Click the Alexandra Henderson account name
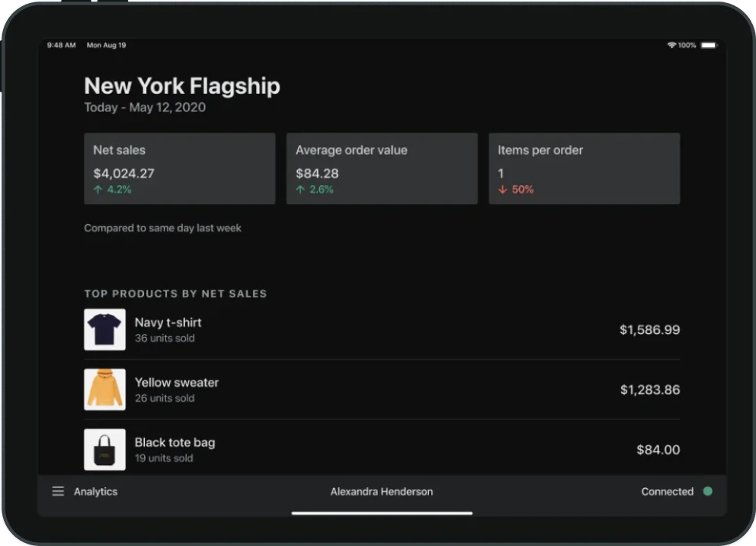756x546 pixels. 381,491
